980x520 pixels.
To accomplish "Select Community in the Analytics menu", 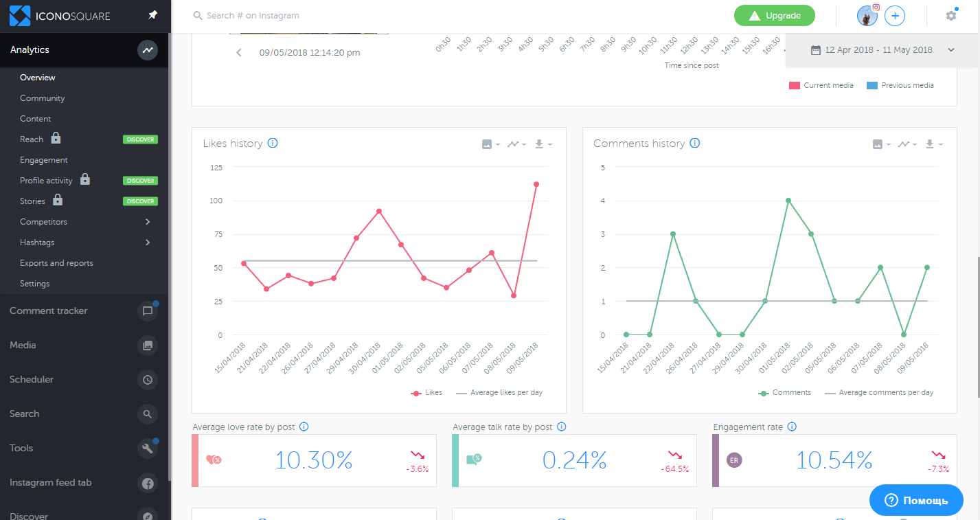I will [x=43, y=98].
